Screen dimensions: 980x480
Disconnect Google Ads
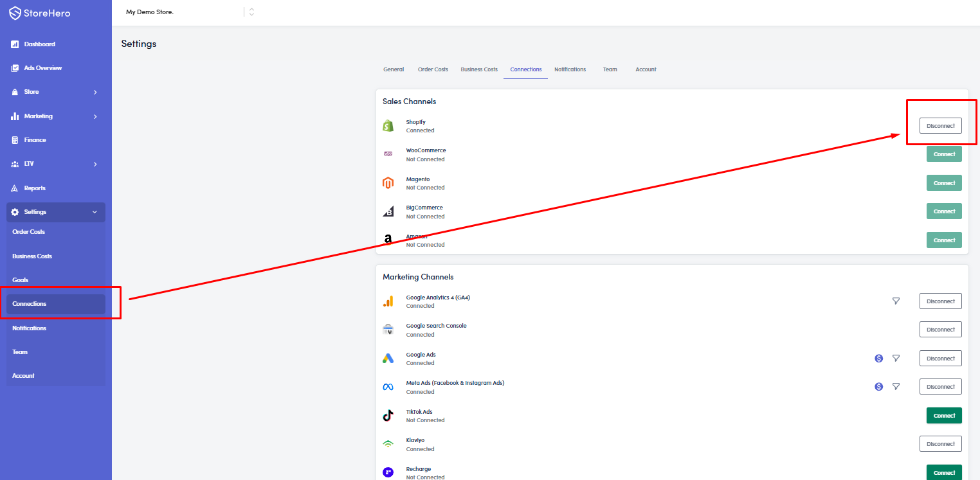point(941,359)
